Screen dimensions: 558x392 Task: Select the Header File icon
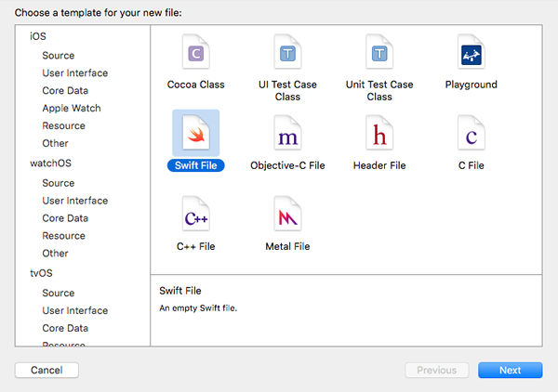click(x=379, y=136)
